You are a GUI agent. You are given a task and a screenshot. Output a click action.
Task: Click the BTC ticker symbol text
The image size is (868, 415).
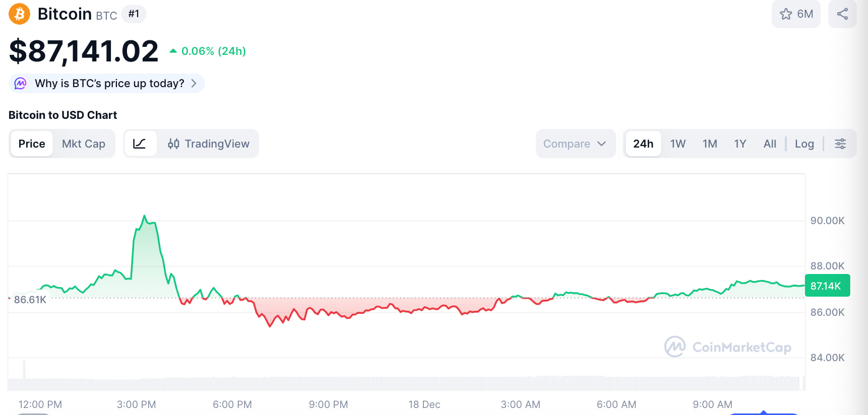106,16
